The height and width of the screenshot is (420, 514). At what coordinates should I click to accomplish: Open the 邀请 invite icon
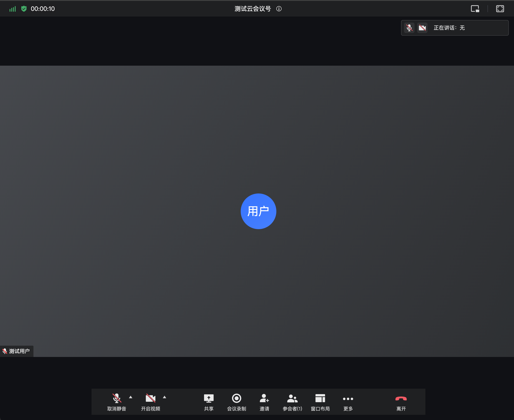coord(264,402)
